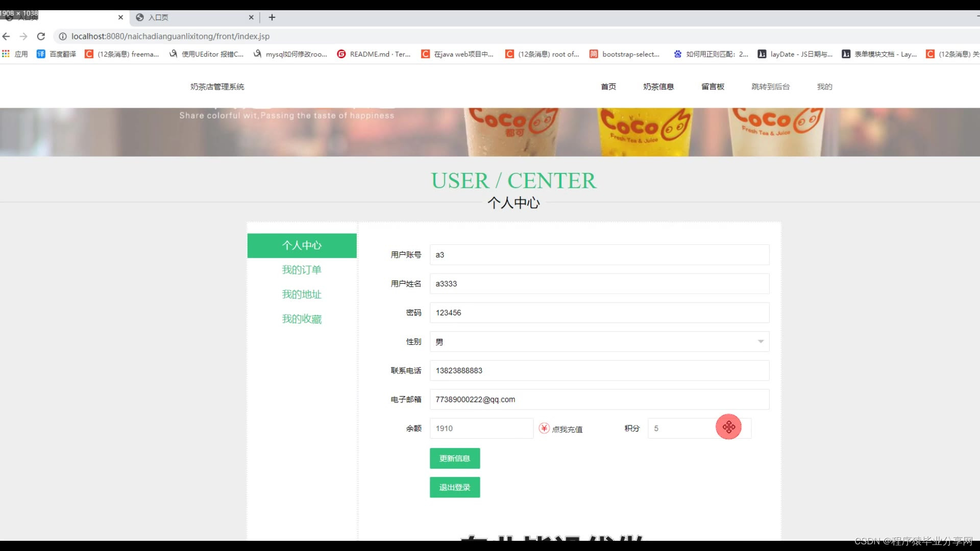Open the README.md bookmark
This screenshot has height=551, width=980.
[x=374, y=54]
